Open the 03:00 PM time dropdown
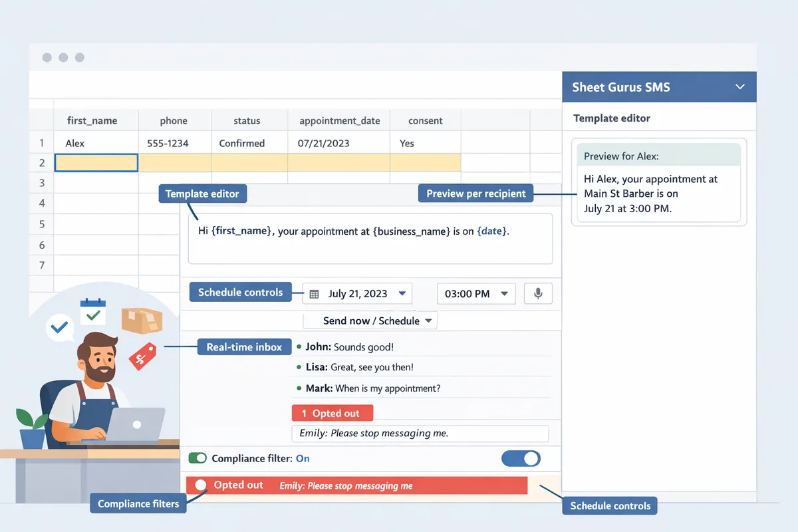The image size is (798, 532). click(476, 294)
